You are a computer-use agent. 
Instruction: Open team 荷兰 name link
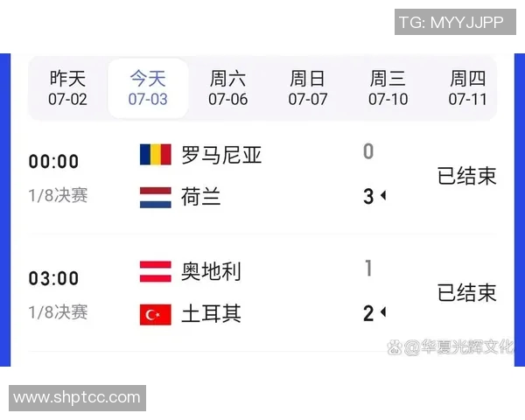coord(201,197)
